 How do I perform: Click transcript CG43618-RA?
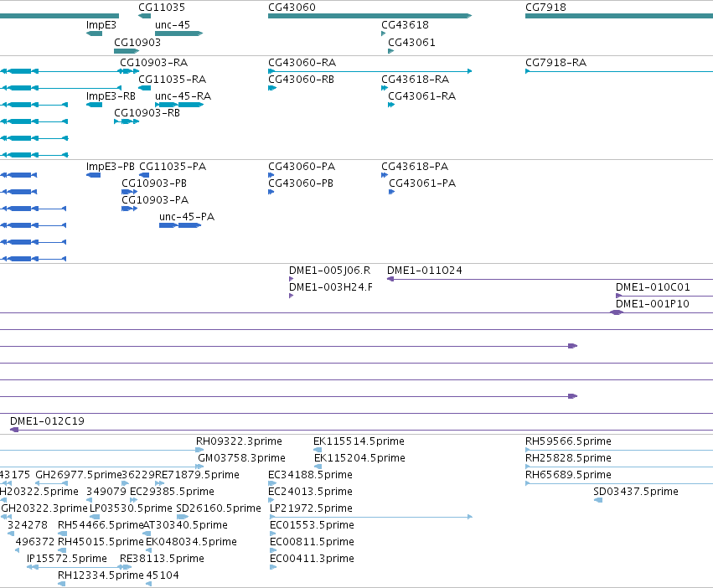[x=416, y=79]
